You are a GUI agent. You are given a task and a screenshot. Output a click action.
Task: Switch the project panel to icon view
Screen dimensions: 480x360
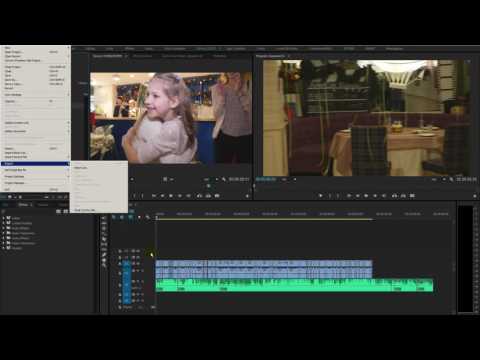point(66,211)
